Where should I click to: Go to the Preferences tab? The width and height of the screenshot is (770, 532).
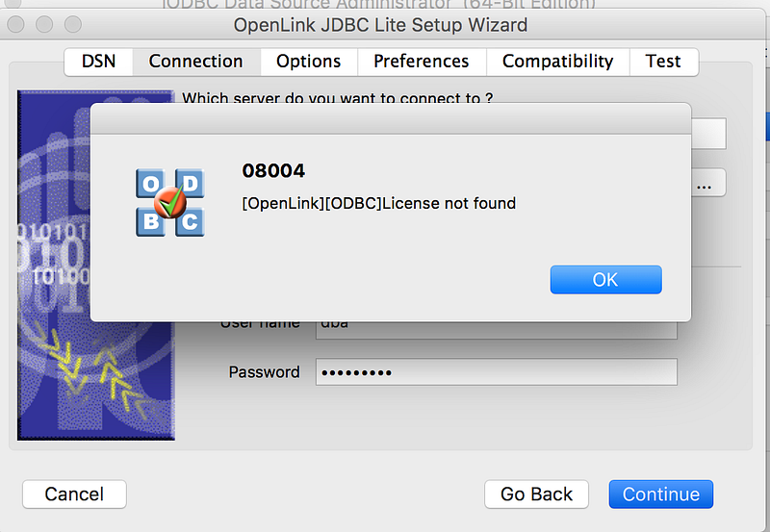(x=422, y=62)
